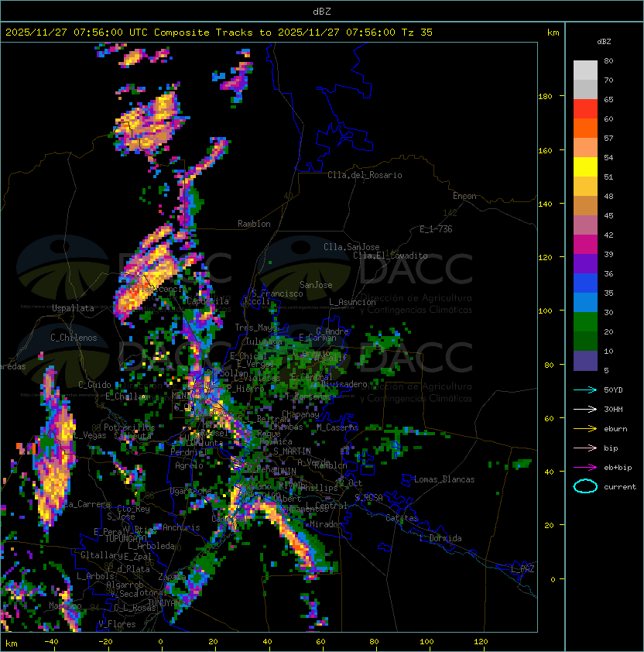Select the bright yellow swatch in dBZ legend
The height and width of the screenshot is (652, 644).
(585, 166)
